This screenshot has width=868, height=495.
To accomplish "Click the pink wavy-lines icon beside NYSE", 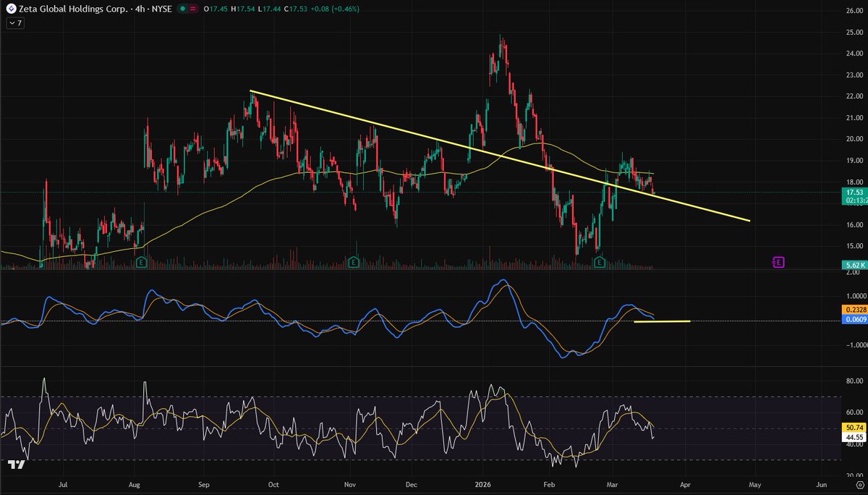I will click(x=194, y=9).
